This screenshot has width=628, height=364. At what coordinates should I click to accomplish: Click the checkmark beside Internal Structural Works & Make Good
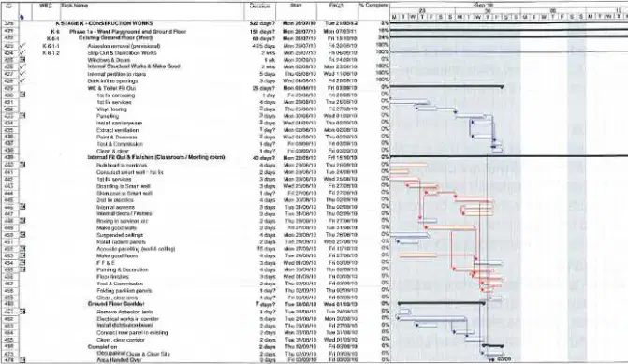pos(22,66)
